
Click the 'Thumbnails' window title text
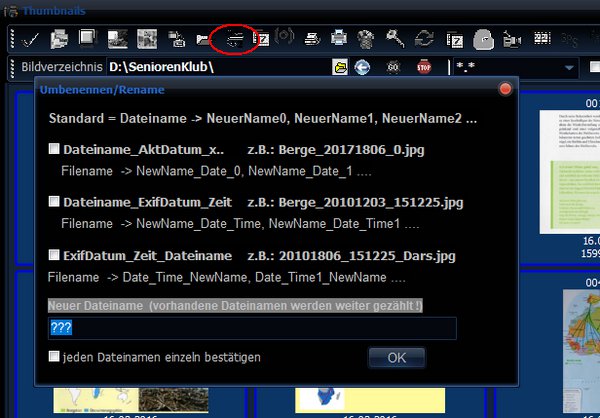(54, 11)
